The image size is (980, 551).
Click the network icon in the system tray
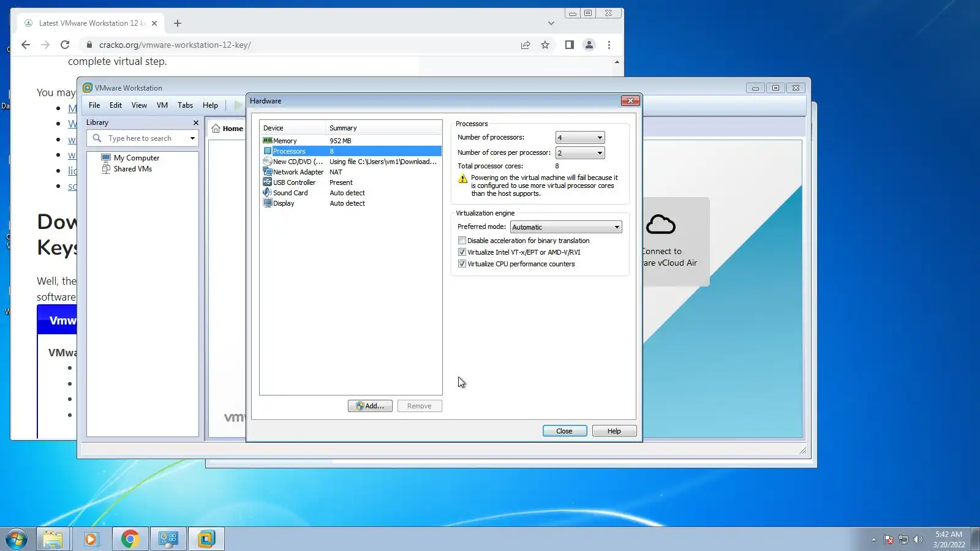[x=903, y=539]
